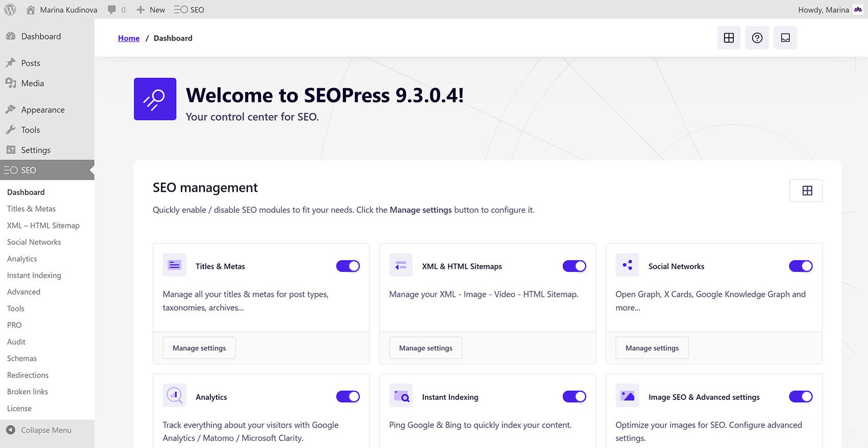Toggle Image SEO & Advanced settings
This screenshot has height=448, width=868.
tap(801, 396)
